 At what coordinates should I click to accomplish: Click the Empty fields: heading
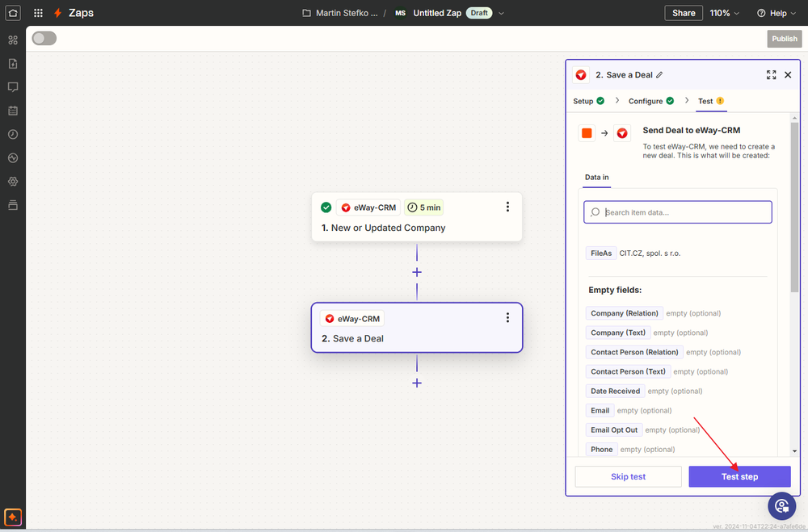point(615,290)
